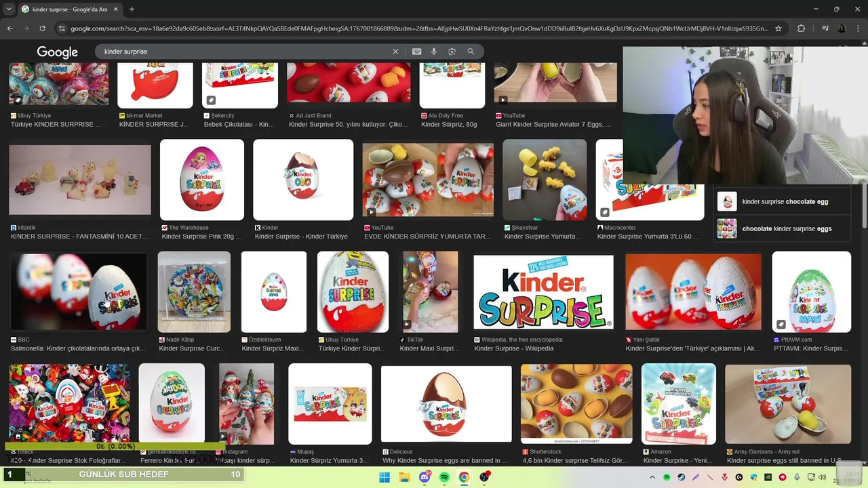The height and width of the screenshot is (488, 868).
Task: Reload the page
Action: (x=42, y=28)
